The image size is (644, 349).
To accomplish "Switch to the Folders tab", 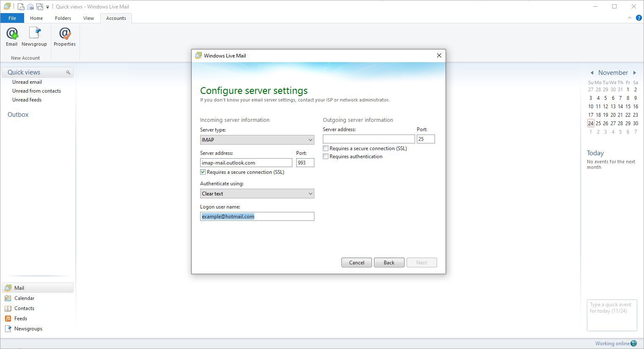I will (63, 18).
